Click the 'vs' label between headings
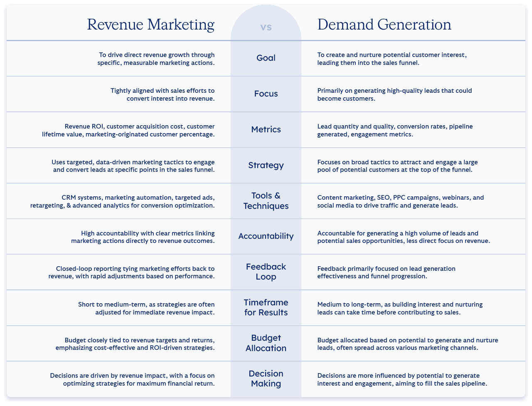This screenshot has height=406, width=532. (266, 27)
